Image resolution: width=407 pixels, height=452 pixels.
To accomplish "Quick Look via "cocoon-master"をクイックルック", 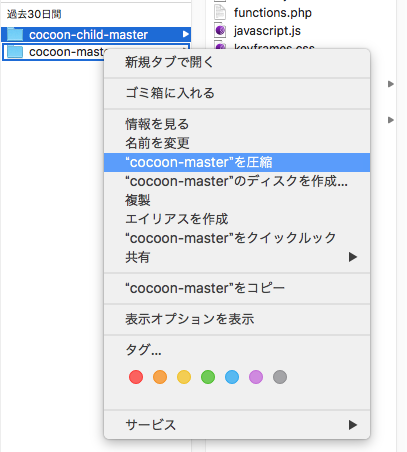I will click(237, 238).
